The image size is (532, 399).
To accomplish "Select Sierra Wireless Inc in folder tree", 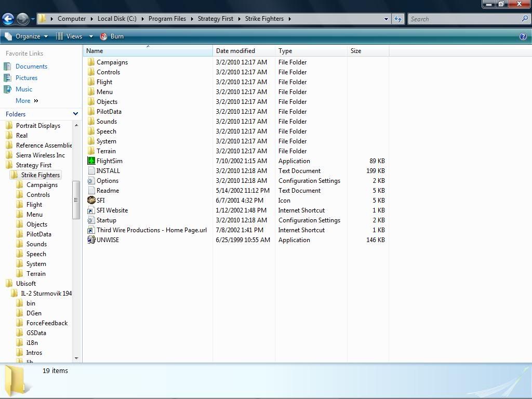I will [41, 155].
